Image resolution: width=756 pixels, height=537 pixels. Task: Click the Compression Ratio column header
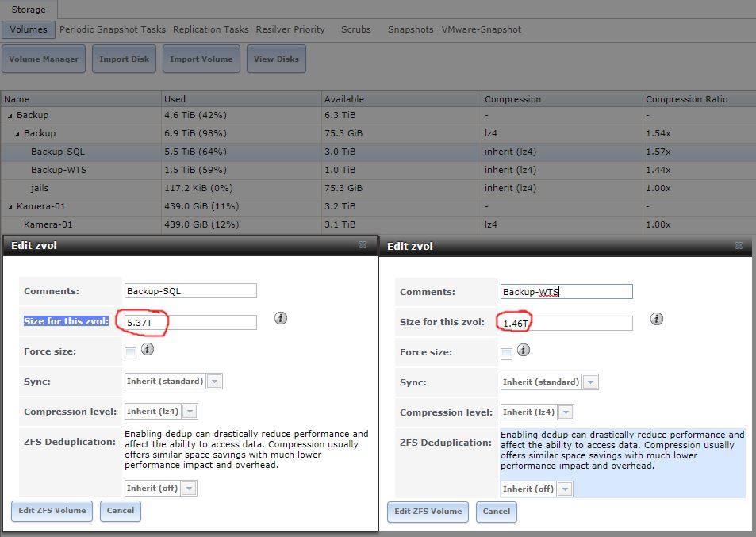(x=699, y=99)
